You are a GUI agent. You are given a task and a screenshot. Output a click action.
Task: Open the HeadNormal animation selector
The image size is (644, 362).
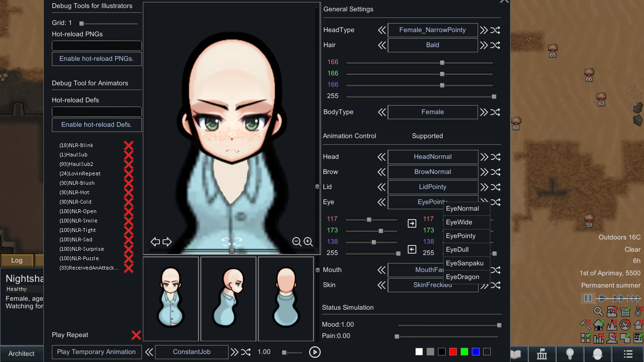(433, 157)
